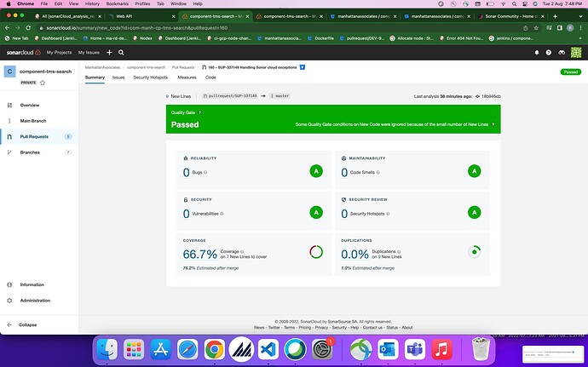This screenshot has height=367, width=588.
Task: Open Administration in the sidebar
Action: (35, 301)
